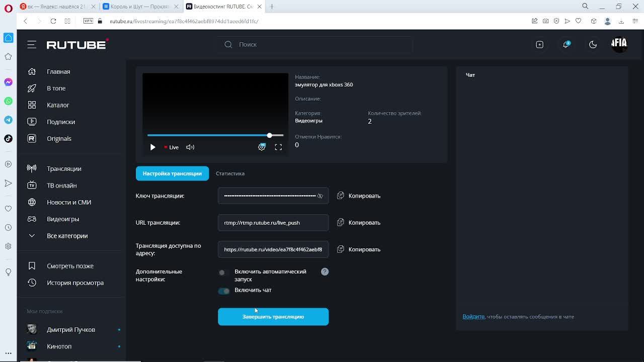The height and width of the screenshot is (362, 644).
Task: Click the stream address field
Action: pyautogui.click(x=273, y=249)
